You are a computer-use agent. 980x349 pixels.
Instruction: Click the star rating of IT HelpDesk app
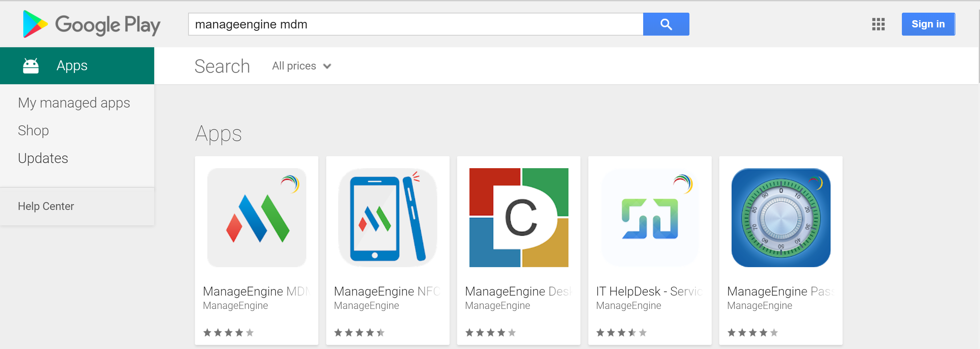[x=621, y=333]
